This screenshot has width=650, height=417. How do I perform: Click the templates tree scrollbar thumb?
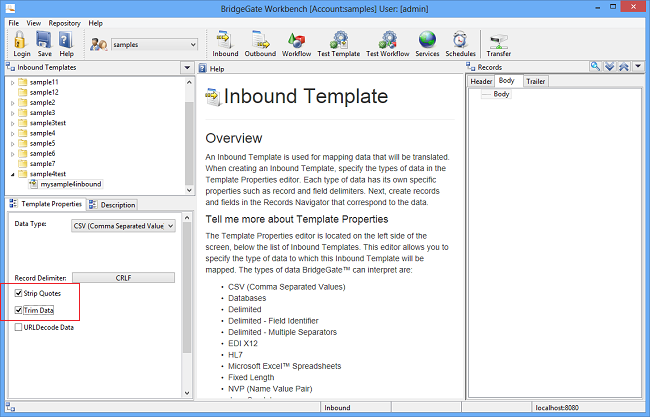click(x=189, y=142)
